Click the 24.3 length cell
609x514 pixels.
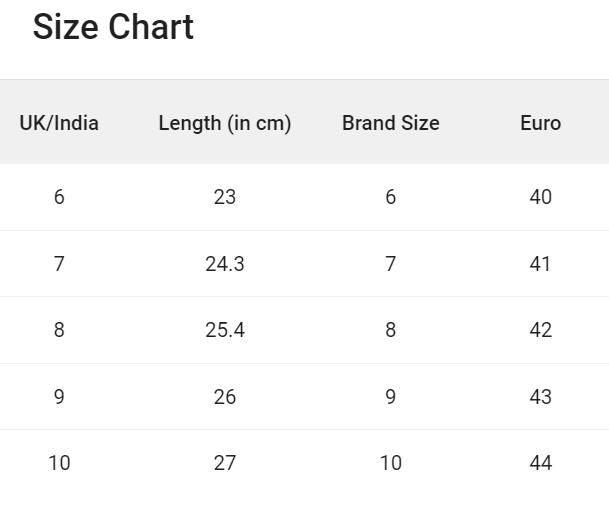coord(225,264)
